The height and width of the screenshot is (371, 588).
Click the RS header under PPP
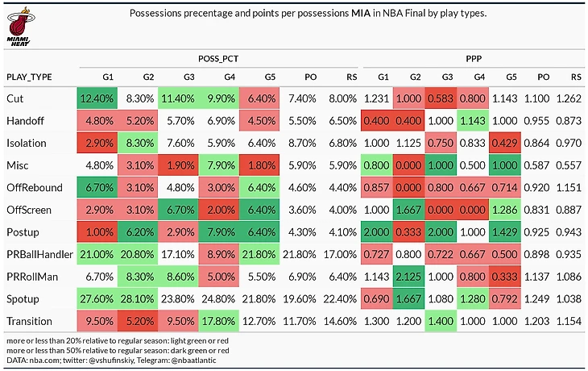tap(576, 77)
